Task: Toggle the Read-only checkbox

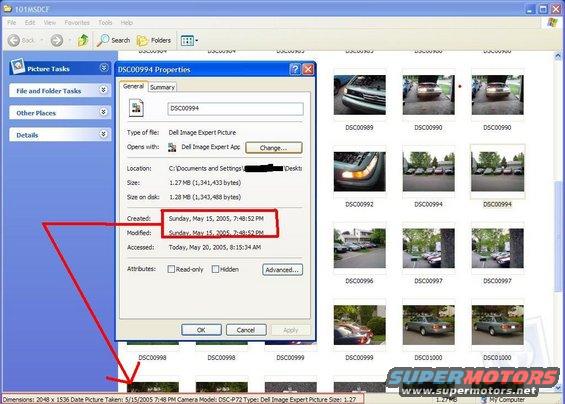Action: coord(172,269)
